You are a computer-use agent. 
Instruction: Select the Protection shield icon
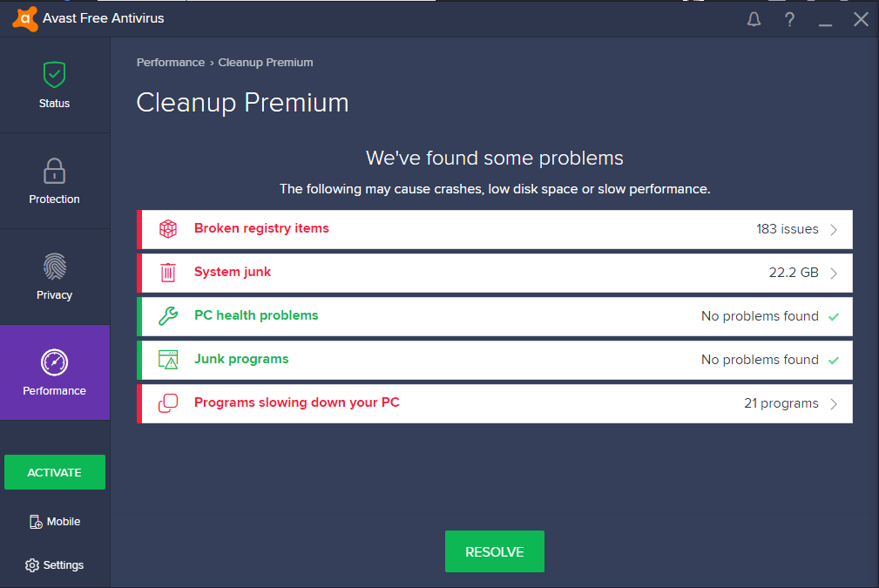tap(54, 170)
